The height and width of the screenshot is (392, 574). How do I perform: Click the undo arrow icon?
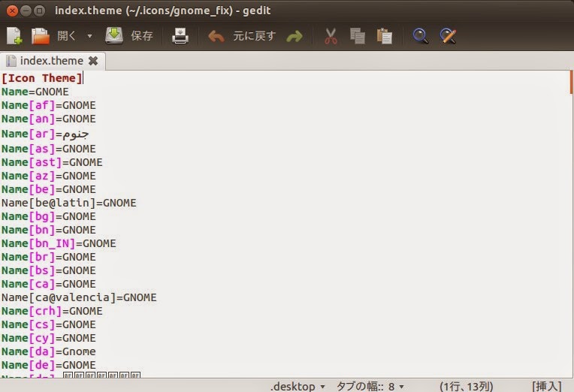(x=216, y=36)
